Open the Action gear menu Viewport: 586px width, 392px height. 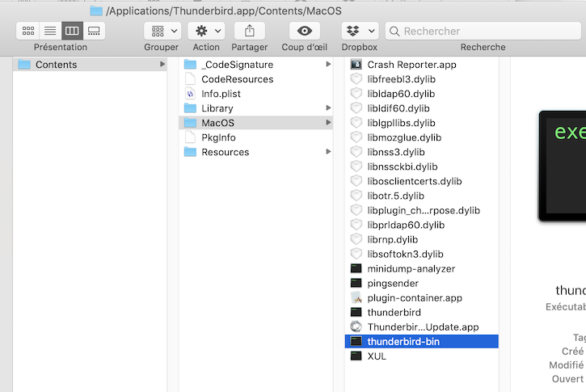(206, 31)
